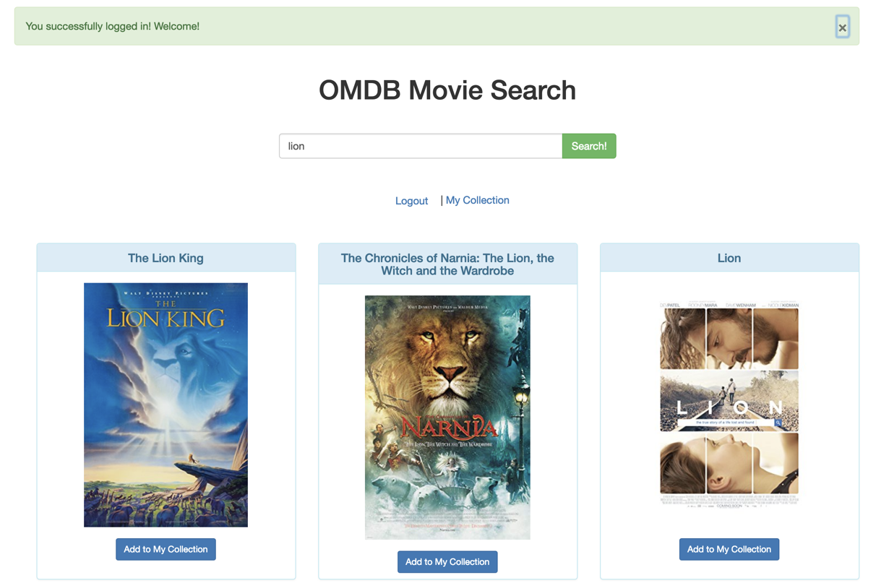Image resolution: width=876 pixels, height=588 pixels.
Task: Add the Lion movie to My Collection
Action: point(729,549)
